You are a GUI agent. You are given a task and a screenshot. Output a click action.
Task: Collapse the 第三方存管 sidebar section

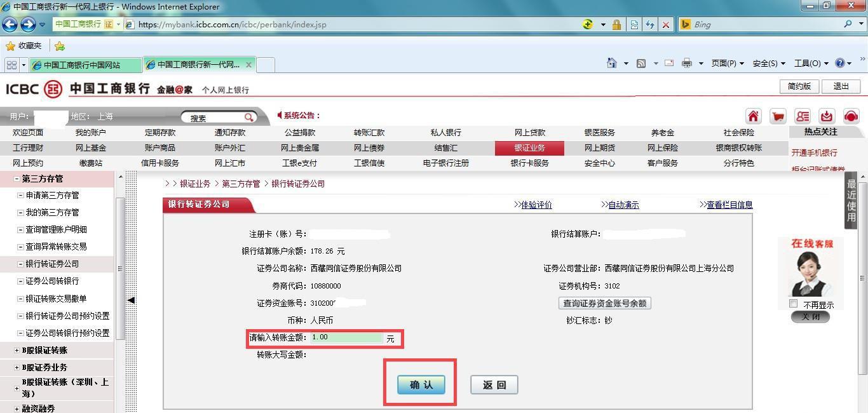17,179
